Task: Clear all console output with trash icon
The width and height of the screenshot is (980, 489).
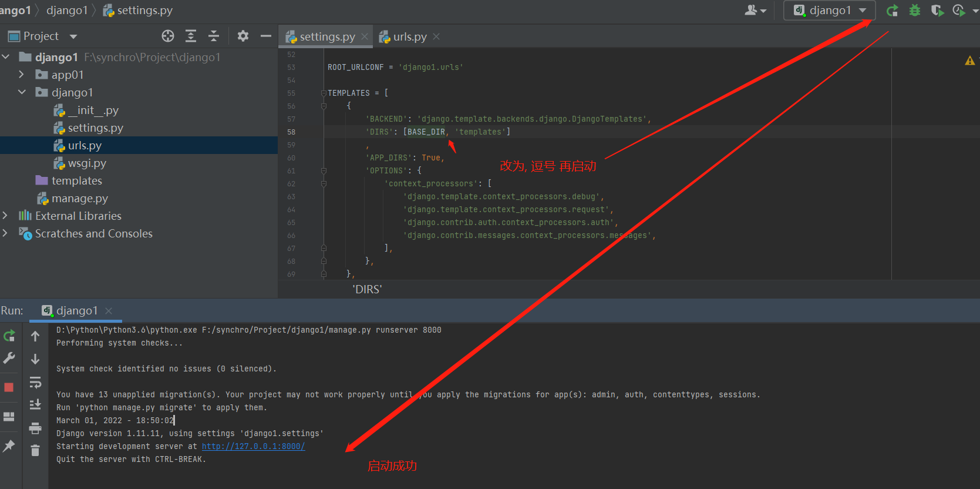Action: pyautogui.click(x=35, y=450)
